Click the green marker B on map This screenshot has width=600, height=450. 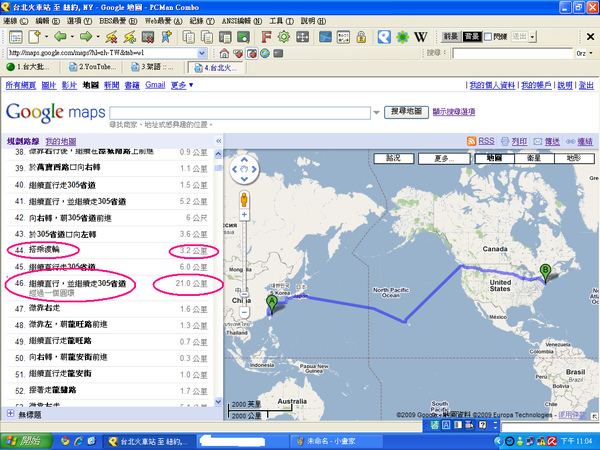point(545,273)
